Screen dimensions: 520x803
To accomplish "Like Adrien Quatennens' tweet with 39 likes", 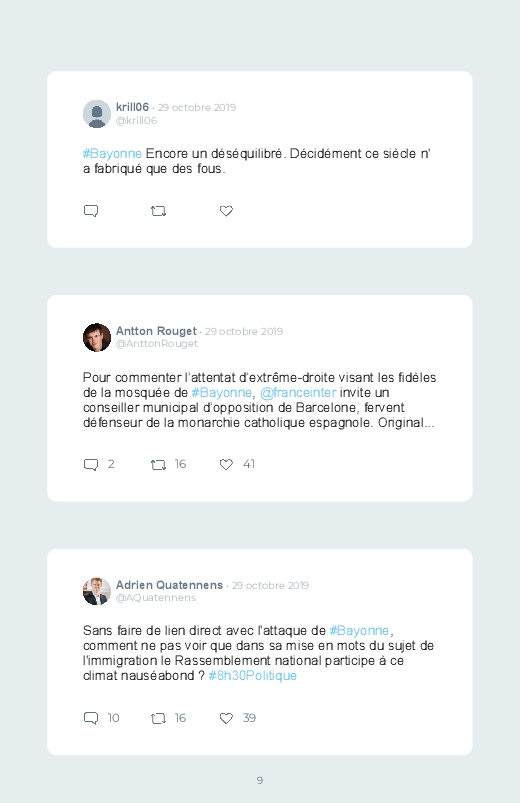I will click(226, 719).
